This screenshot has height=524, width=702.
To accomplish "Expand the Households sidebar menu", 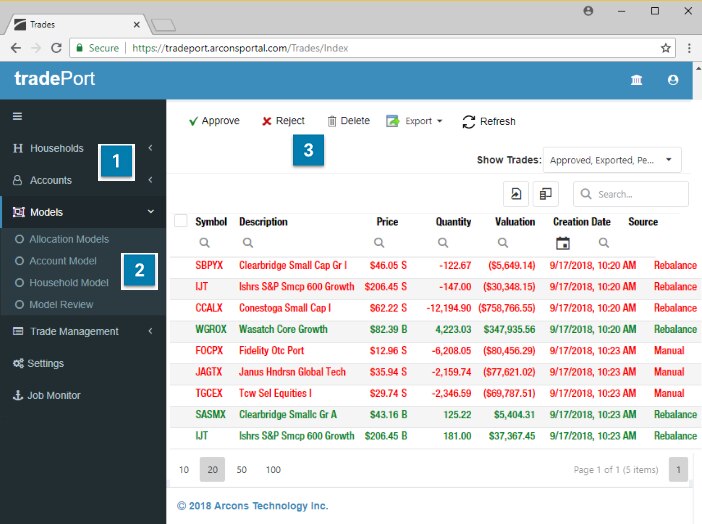I will (x=83, y=148).
